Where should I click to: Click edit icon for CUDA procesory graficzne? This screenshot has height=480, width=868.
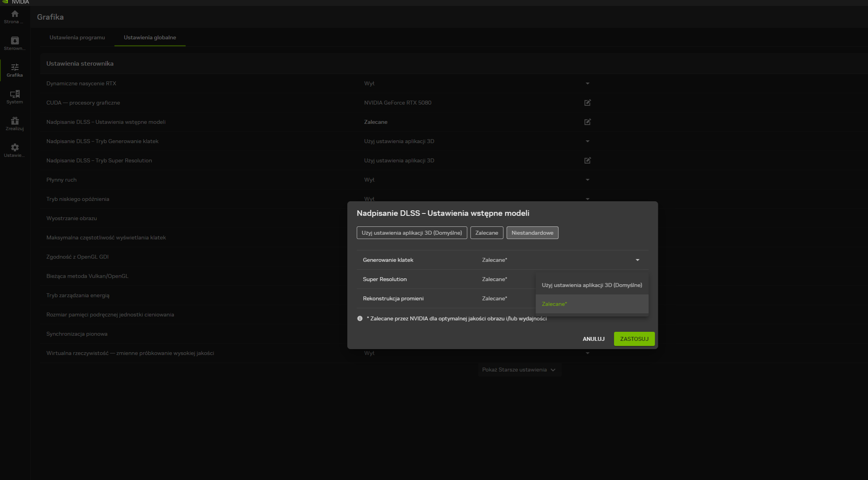click(587, 103)
